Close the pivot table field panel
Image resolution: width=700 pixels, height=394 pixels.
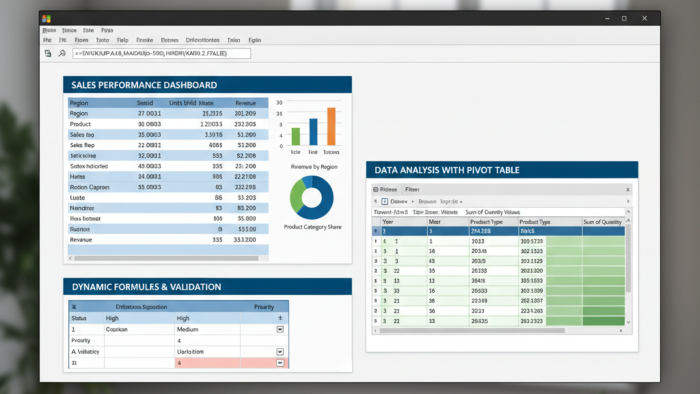click(627, 190)
